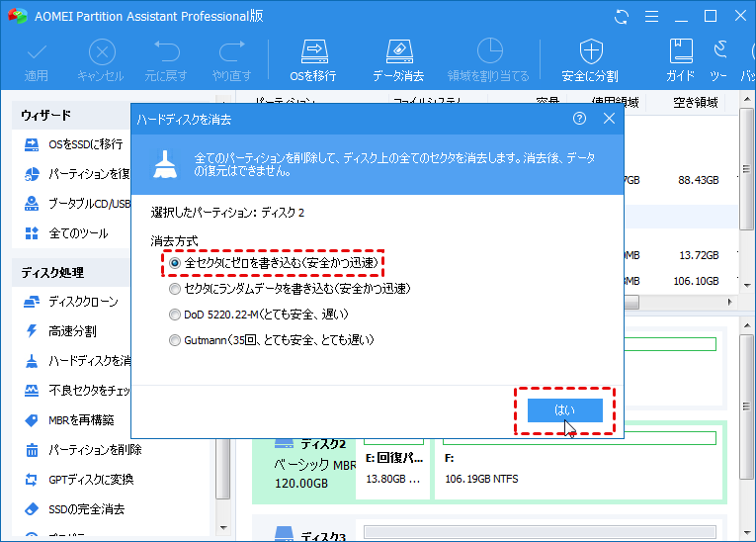Click the ウィザード section header
The width and height of the screenshot is (756, 542).
click(x=70, y=116)
